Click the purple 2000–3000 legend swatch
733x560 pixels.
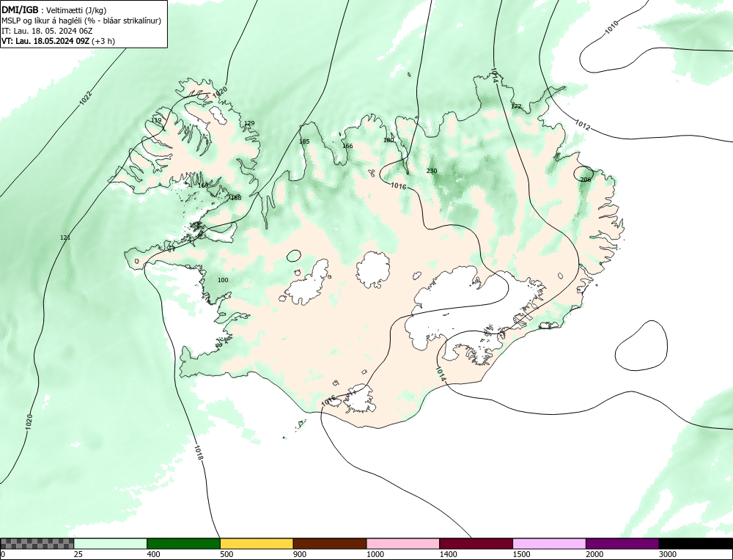[x=622, y=543]
